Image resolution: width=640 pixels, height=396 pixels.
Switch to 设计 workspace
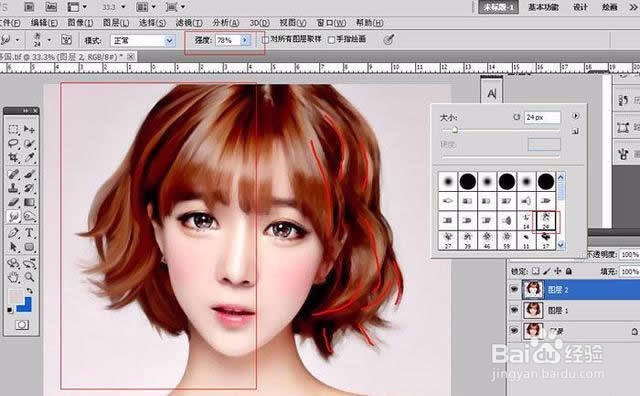[580, 7]
